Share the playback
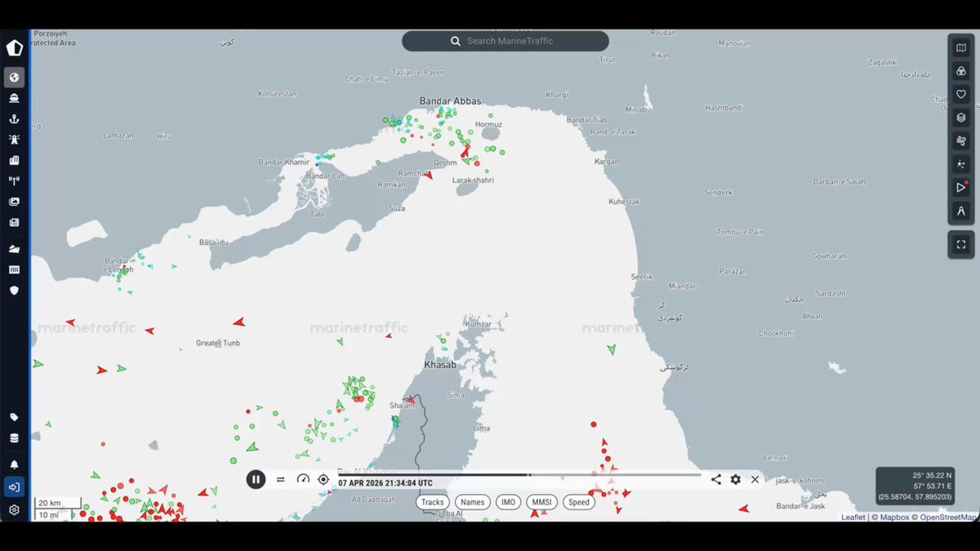This screenshot has width=980, height=551. 716,480
